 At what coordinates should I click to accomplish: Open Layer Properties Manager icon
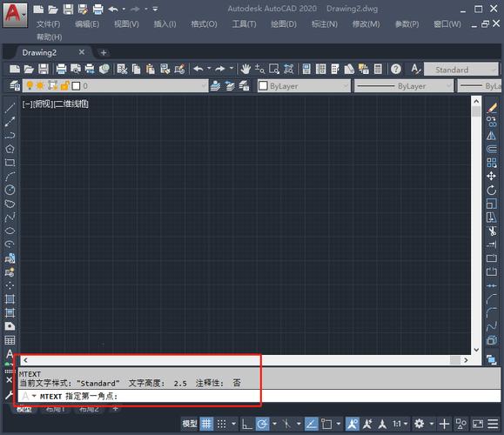coord(15,86)
